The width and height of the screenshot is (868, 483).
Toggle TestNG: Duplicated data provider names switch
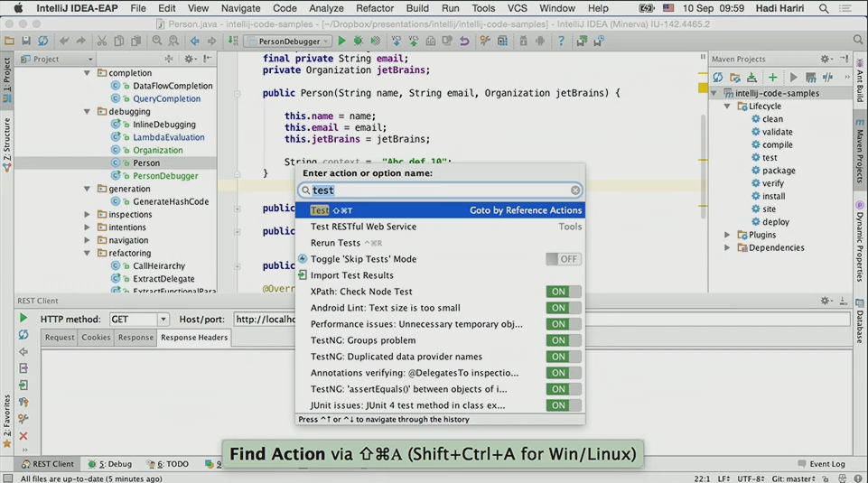click(x=563, y=357)
